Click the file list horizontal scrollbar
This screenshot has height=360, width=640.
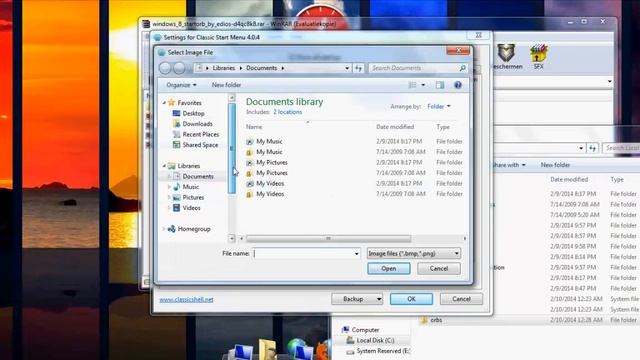pyautogui.click(x=329, y=238)
